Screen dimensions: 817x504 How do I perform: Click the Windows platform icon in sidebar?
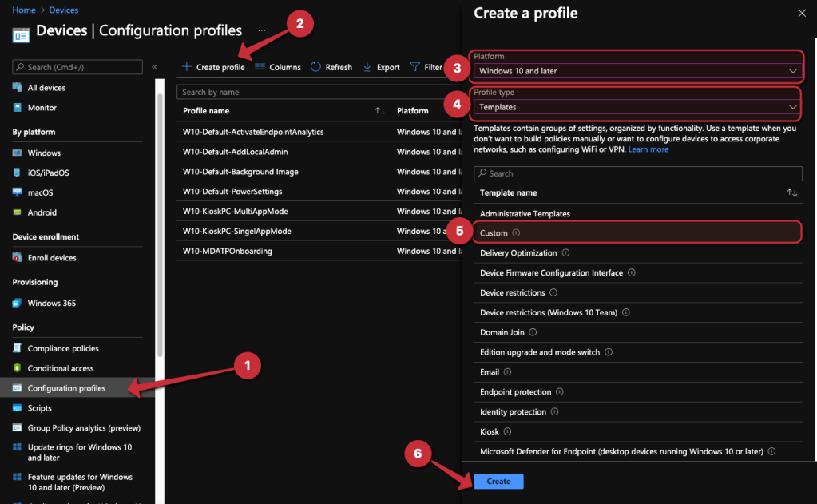coord(18,153)
